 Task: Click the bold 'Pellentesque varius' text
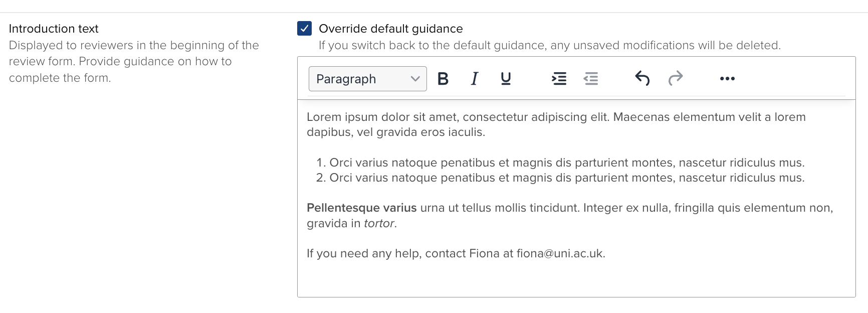pos(361,208)
